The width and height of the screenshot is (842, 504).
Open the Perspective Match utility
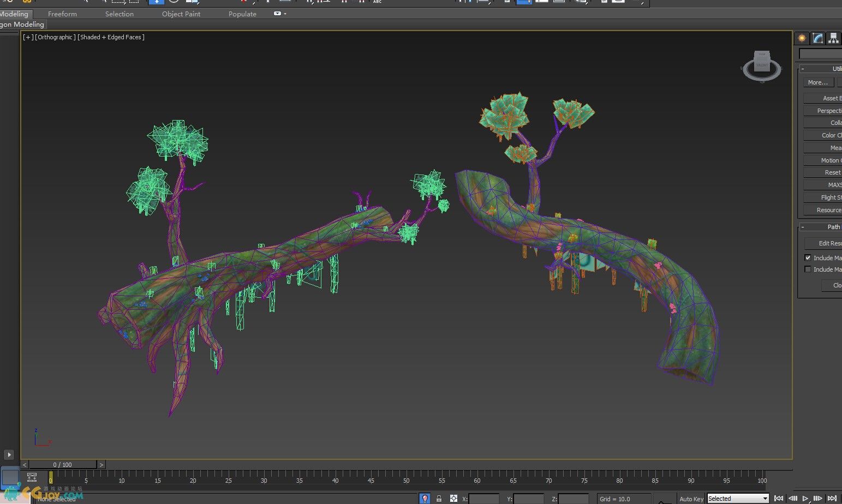tap(823, 111)
